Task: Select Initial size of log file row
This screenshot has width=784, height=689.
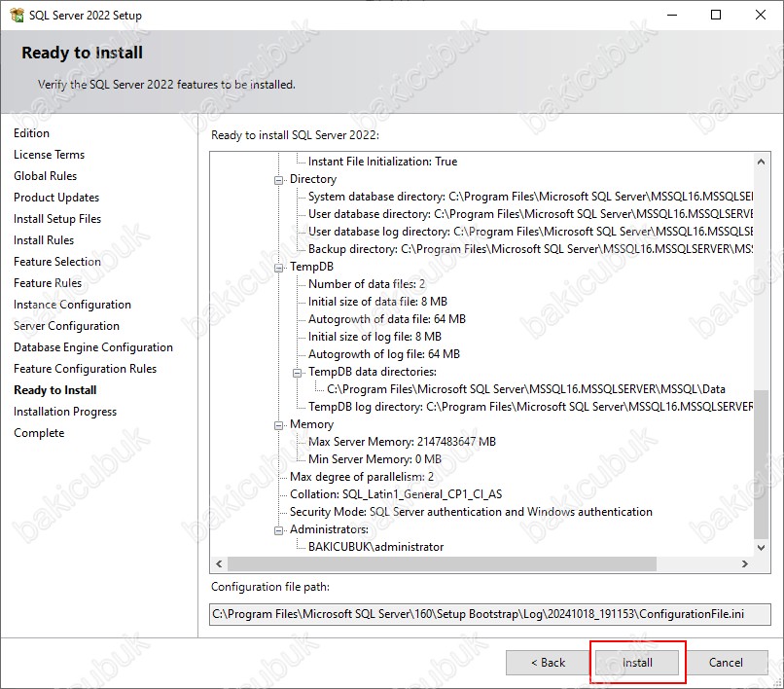Action: (374, 337)
